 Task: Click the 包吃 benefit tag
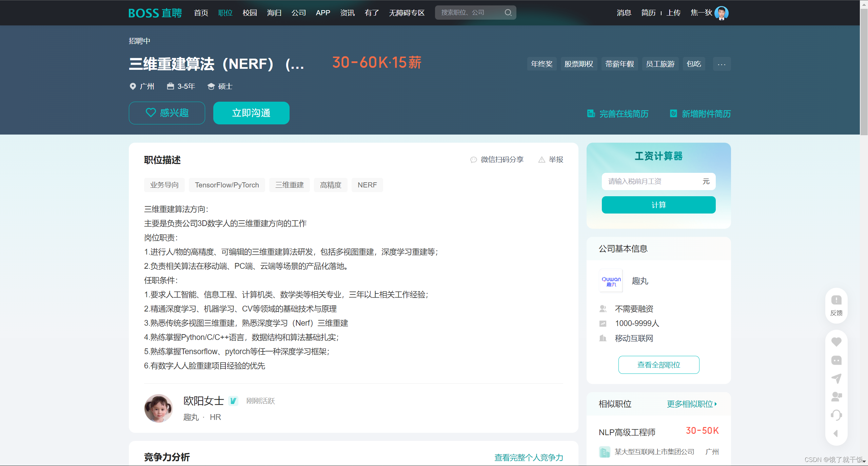coord(694,64)
